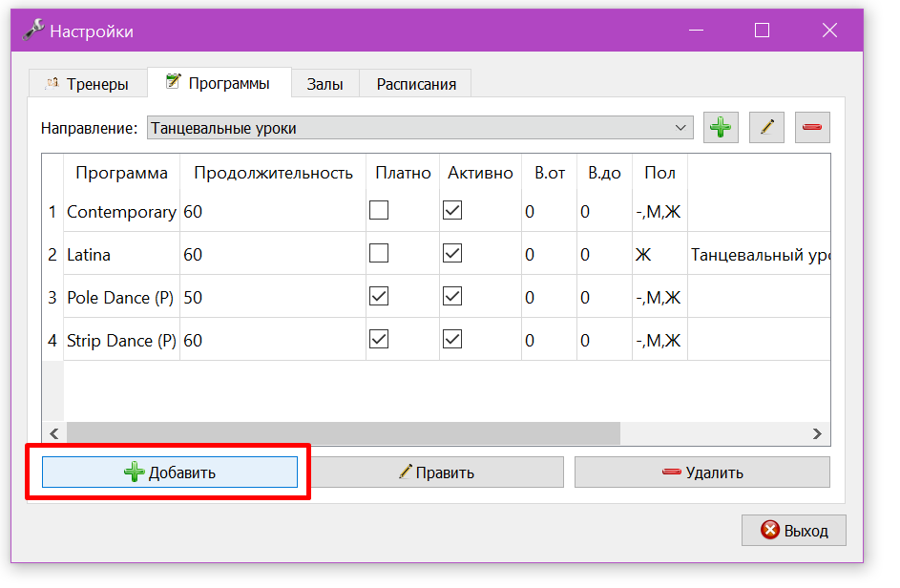Click the Удалить button
This screenshot has width=900, height=588.
pyautogui.click(x=702, y=472)
